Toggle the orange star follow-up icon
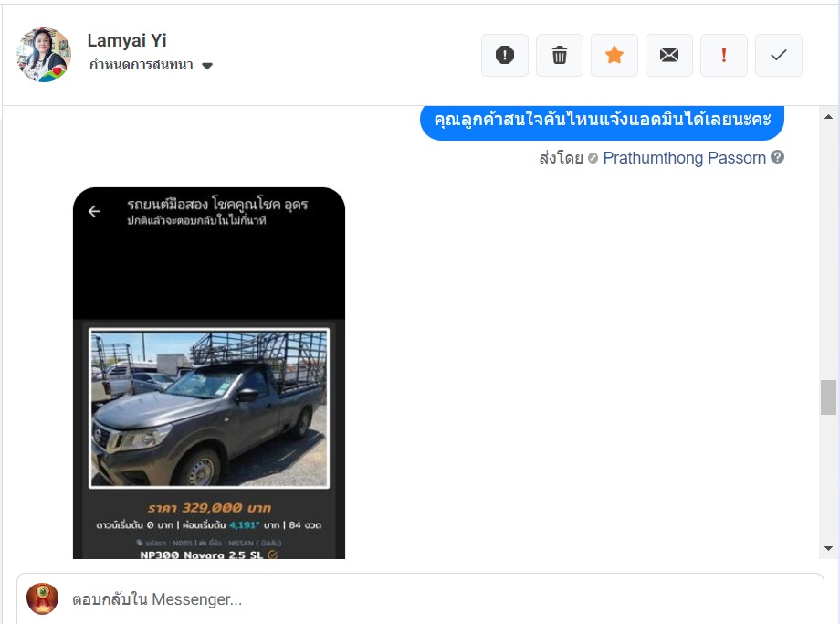Viewport: 840px width, 624px height. (x=614, y=55)
